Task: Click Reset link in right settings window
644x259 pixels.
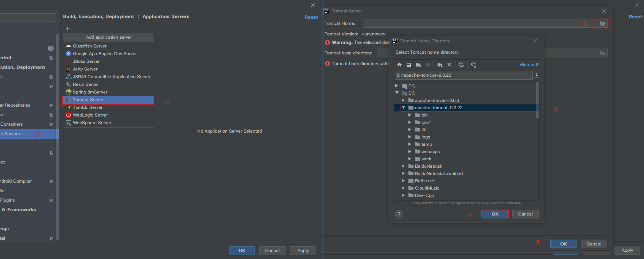Action: click(x=635, y=17)
